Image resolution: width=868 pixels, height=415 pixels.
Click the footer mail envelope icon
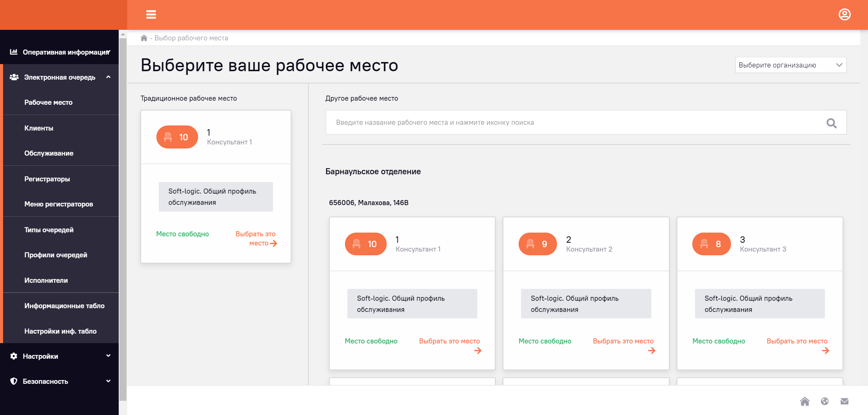(844, 401)
